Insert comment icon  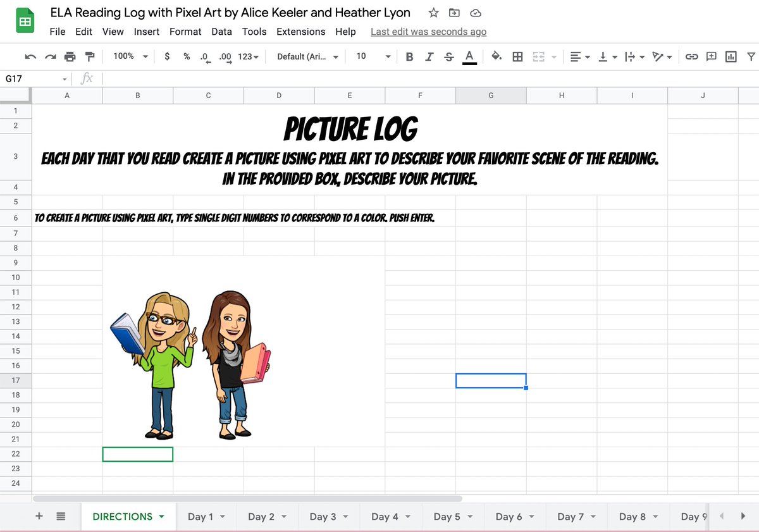712,57
